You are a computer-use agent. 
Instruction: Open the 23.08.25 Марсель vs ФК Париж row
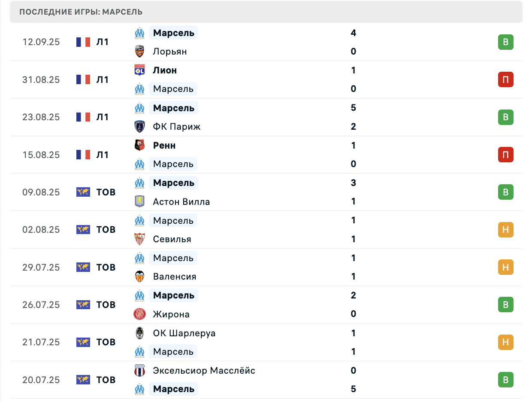(266, 117)
